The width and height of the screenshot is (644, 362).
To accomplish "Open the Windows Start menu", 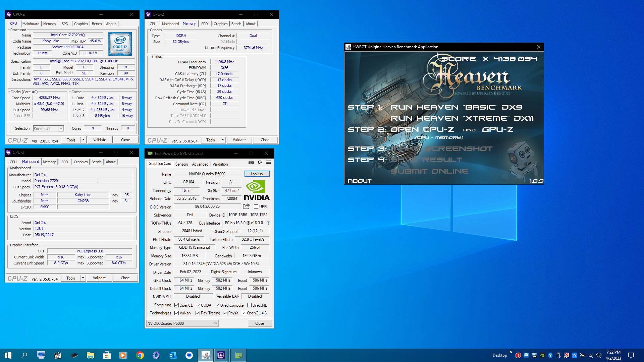I will pyautogui.click(x=8, y=355).
